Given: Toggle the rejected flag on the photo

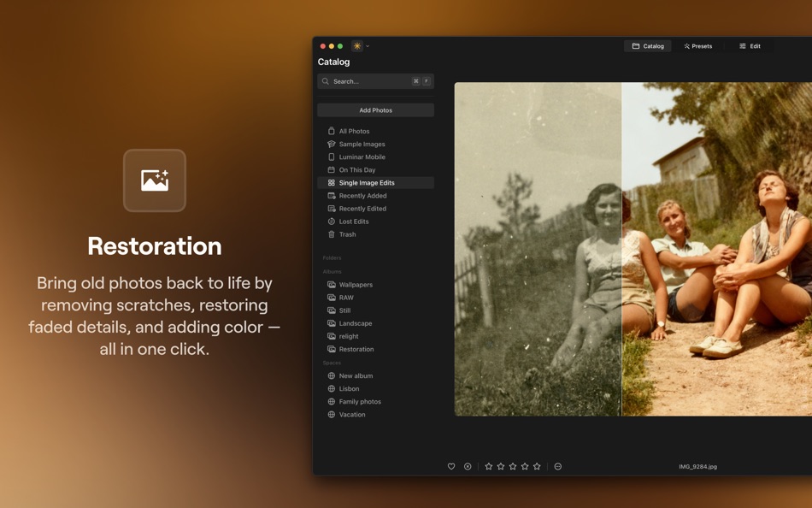Looking at the screenshot, I should click(468, 466).
